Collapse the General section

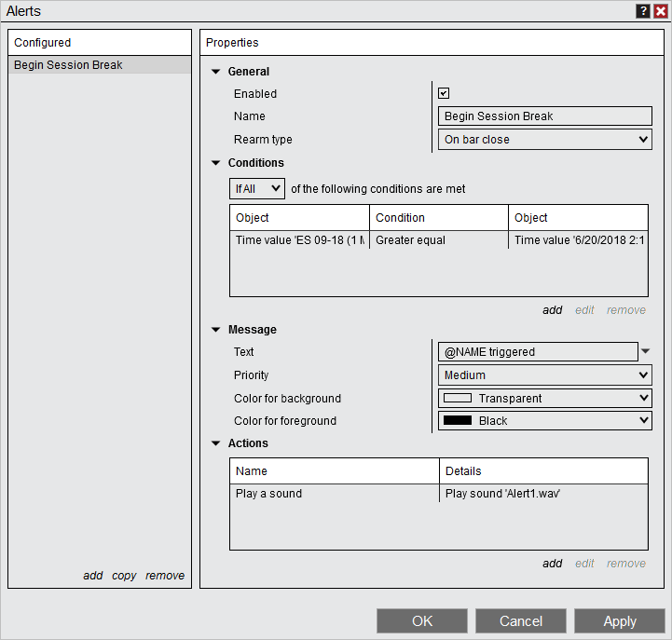pyautogui.click(x=216, y=72)
